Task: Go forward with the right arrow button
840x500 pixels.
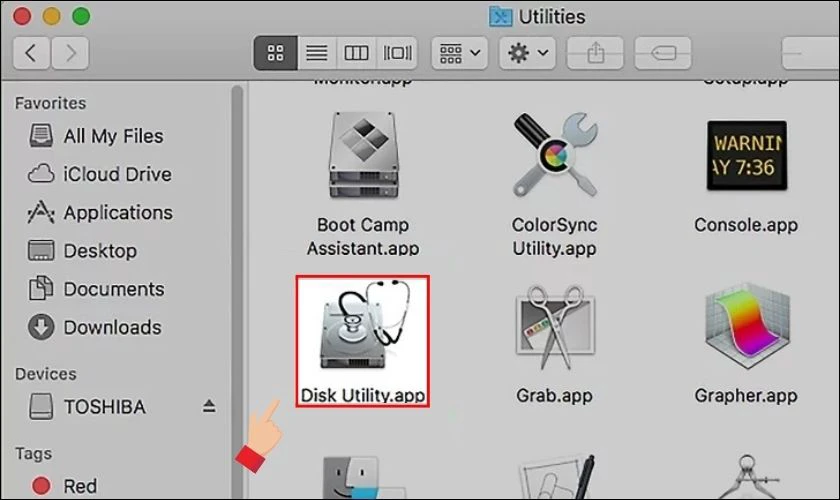Action: [70, 53]
